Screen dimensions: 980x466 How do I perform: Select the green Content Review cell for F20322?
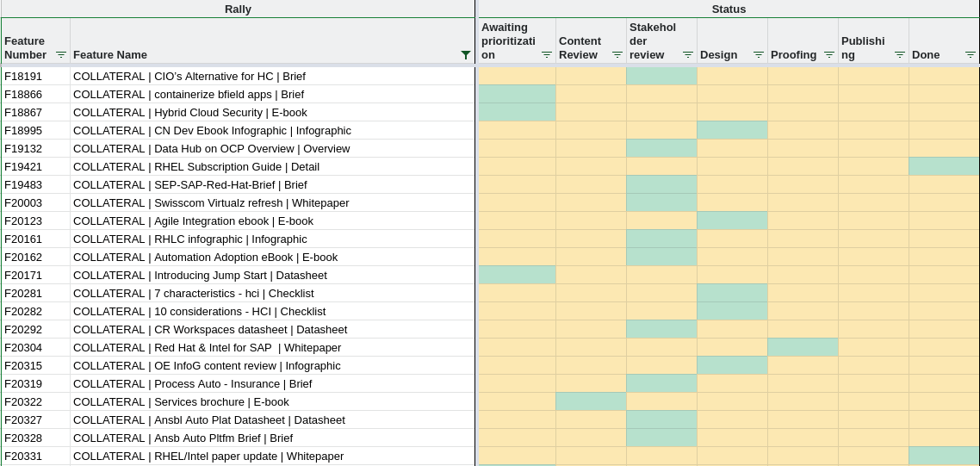[x=591, y=401]
